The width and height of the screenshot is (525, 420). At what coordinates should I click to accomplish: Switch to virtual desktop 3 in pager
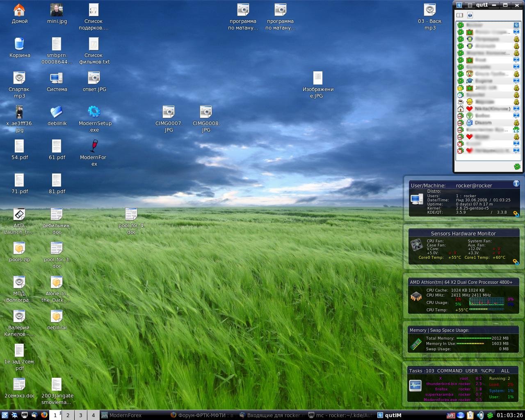80,415
